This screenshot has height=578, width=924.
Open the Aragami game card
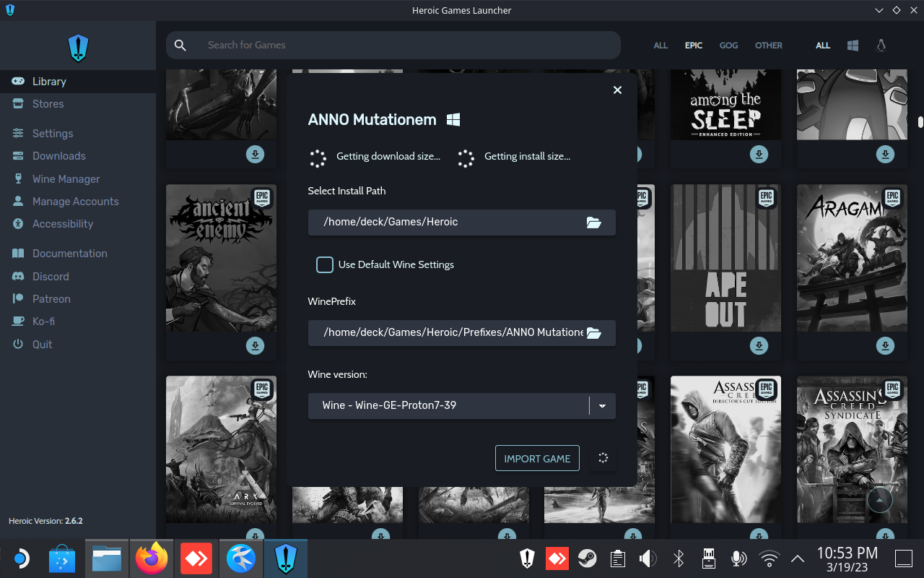tap(852, 258)
